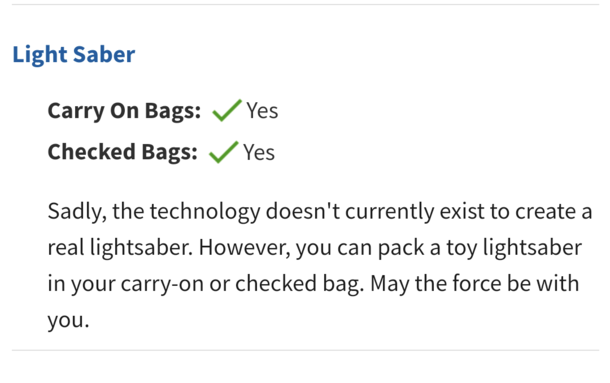Click the horizontal divider below the description
610x383 pixels.
pyautogui.click(x=305, y=350)
